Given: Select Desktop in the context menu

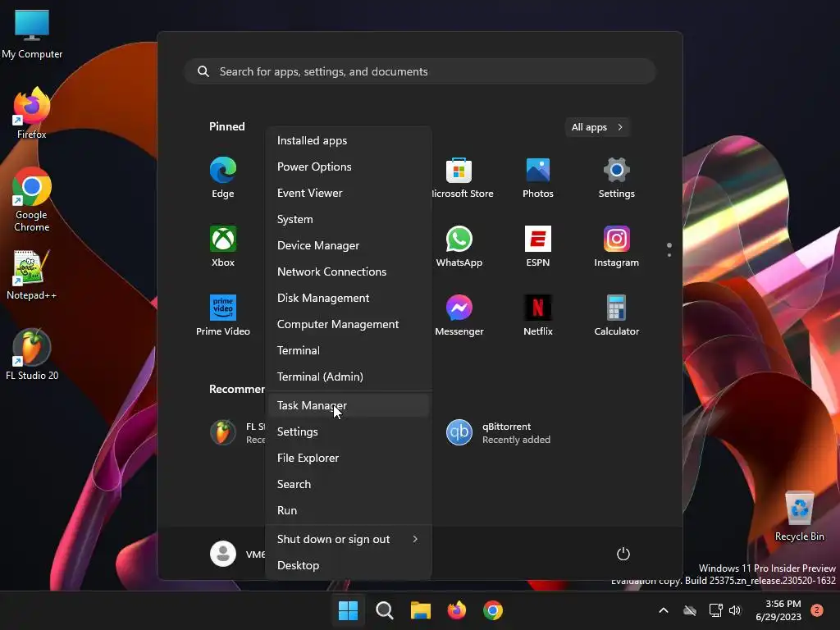Looking at the screenshot, I should (349, 566).
